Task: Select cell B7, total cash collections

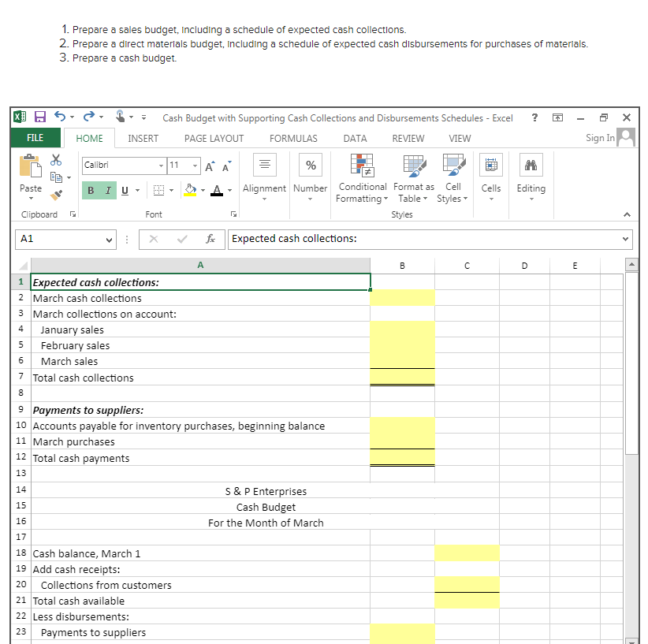Action: (x=402, y=378)
